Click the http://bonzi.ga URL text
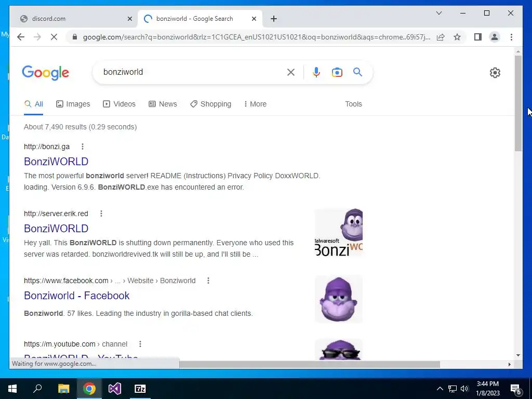This screenshot has width=532, height=399. (x=46, y=147)
